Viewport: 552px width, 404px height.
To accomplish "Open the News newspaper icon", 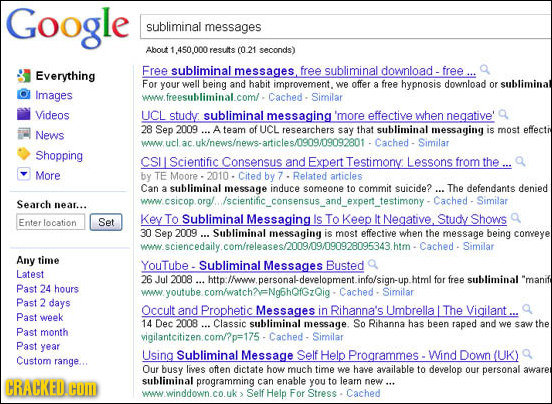I will [23, 134].
